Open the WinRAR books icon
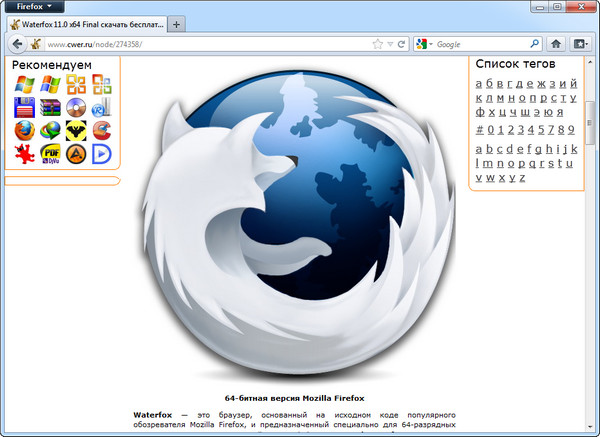This screenshot has width=600, height=437. [50, 107]
